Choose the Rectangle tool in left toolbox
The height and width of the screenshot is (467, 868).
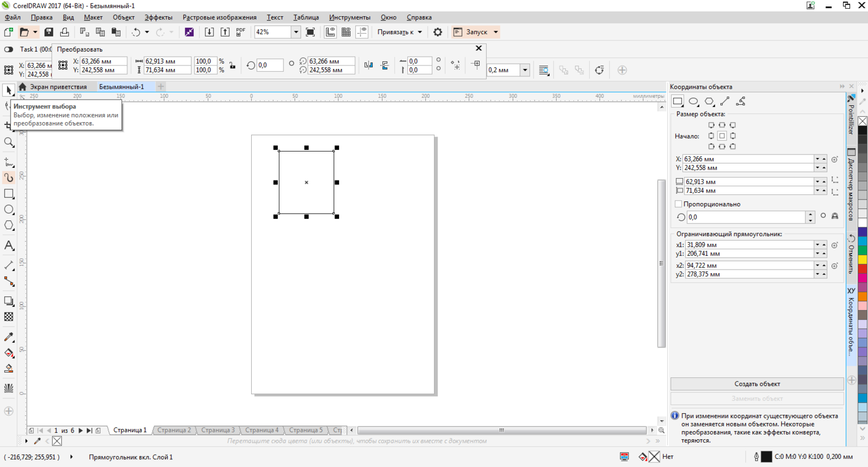click(x=9, y=194)
